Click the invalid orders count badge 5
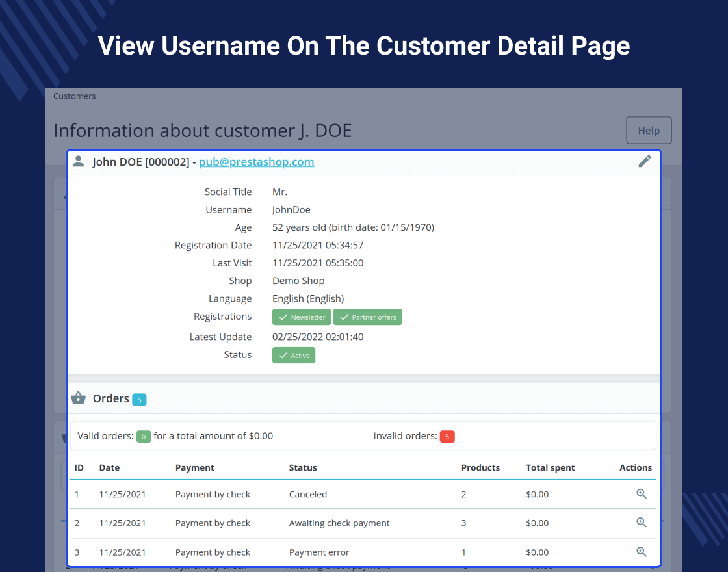Viewport: 728px width, 572px height. (447, 437)
